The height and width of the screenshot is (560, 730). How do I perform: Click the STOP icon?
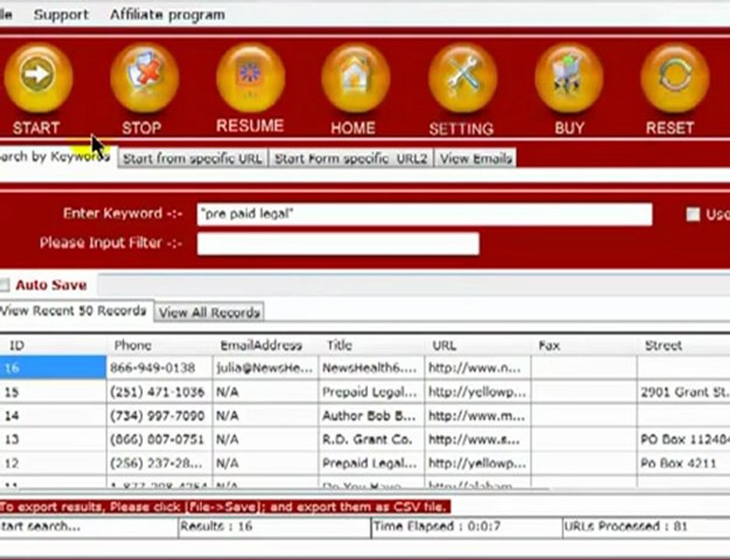click(145, 77)
